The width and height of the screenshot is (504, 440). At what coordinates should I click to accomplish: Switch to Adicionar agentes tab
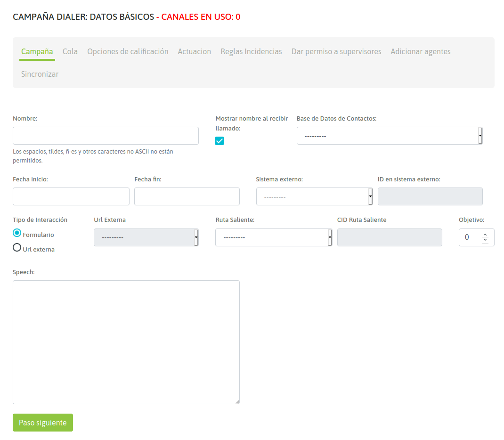421,51
